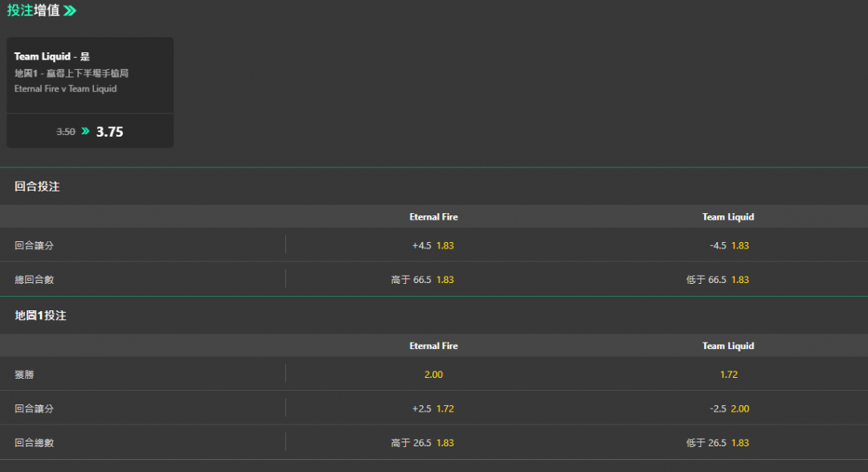Pick Team Liquid to win map 1 at 1.72
This screenshot has height=472, width=868.
[728, 375]
